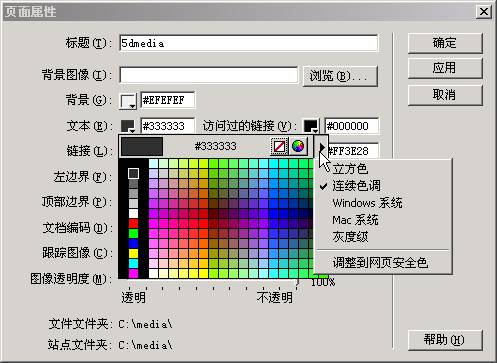Viewport: 497px width, 363px height.
Task: Click the 浏览 browse button
Action: (x=340, y=76)
